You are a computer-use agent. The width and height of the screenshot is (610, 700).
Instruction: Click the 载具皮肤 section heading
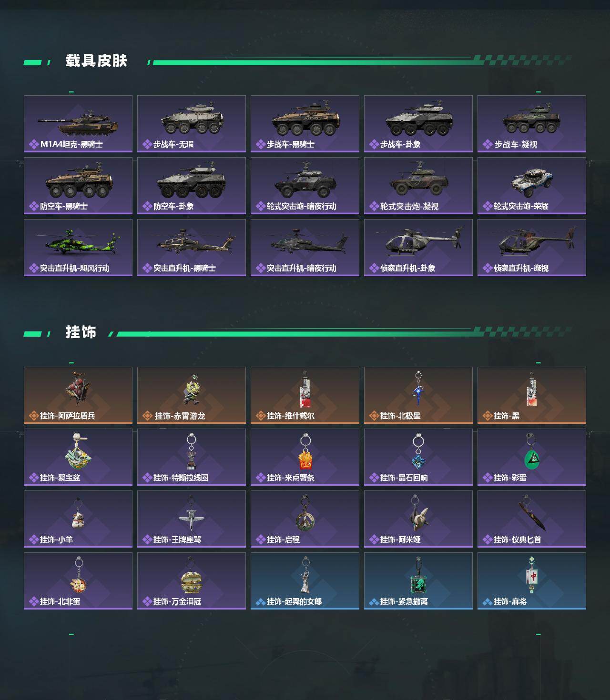(96, 61)
